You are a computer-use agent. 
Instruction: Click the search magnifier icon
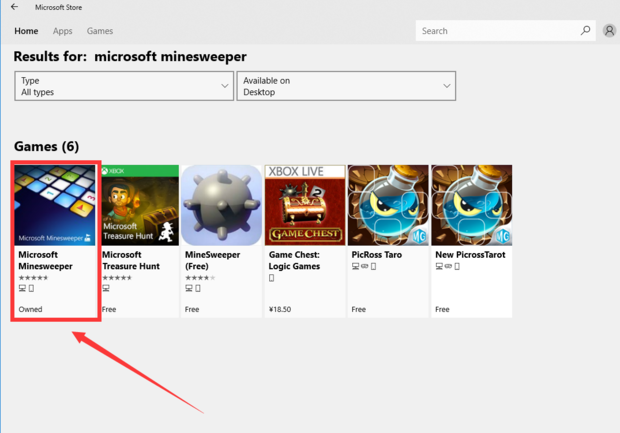click(x=586, y=30)
